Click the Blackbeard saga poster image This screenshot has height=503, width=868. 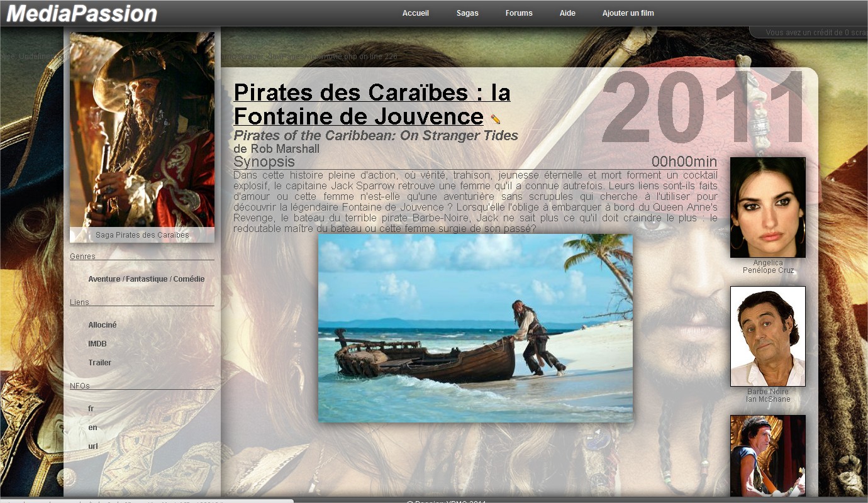click(142, 130)
